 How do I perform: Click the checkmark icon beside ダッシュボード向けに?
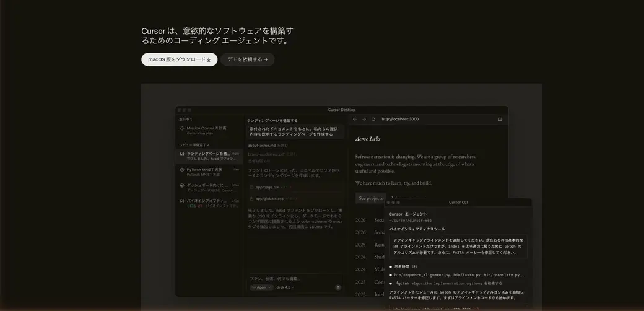point(182,185)
